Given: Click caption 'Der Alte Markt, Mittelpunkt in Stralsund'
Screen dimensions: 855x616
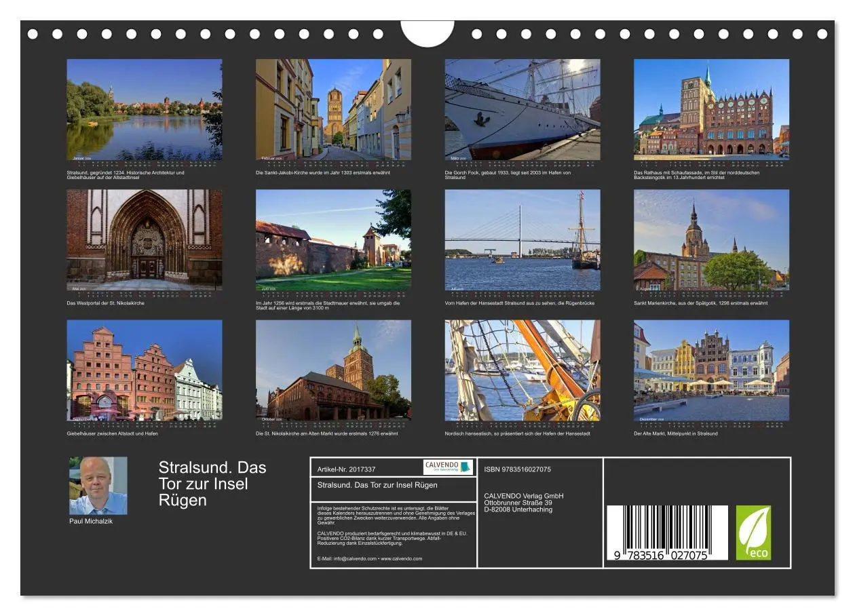Looking at the screenshot, I should [676, 434].
